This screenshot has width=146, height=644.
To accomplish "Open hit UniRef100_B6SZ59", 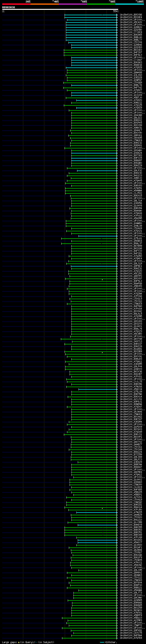I will tap(131, 607).
